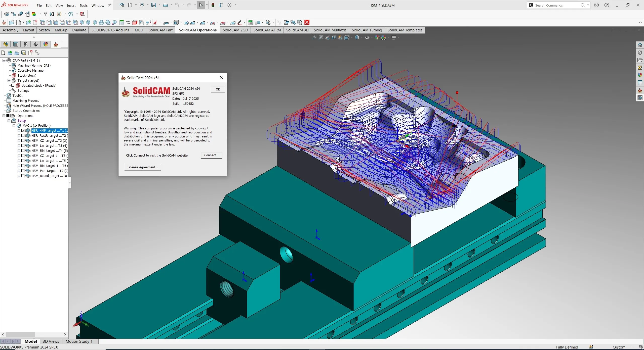Click the Print icon in the top toolbar
The height and width of the screenshot is (350, 644).
point(166,5)
